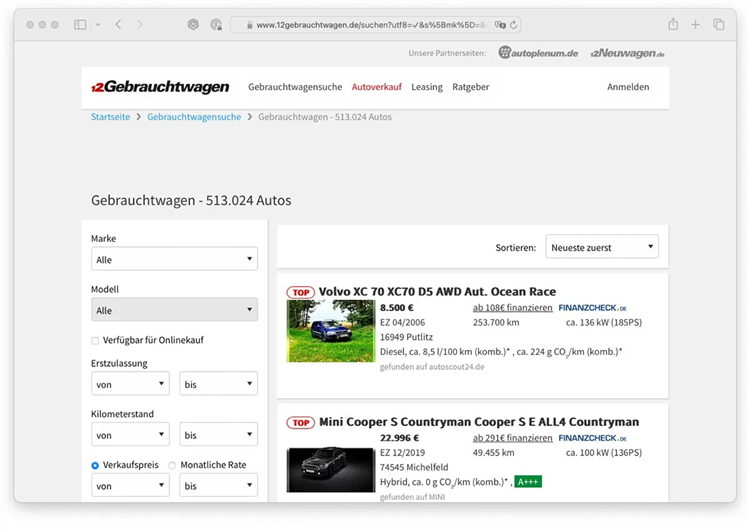Screen dimensions: 750x532
Task: Open the Modell dropdown
Action: pyautogui.click(x=175, y=310)
